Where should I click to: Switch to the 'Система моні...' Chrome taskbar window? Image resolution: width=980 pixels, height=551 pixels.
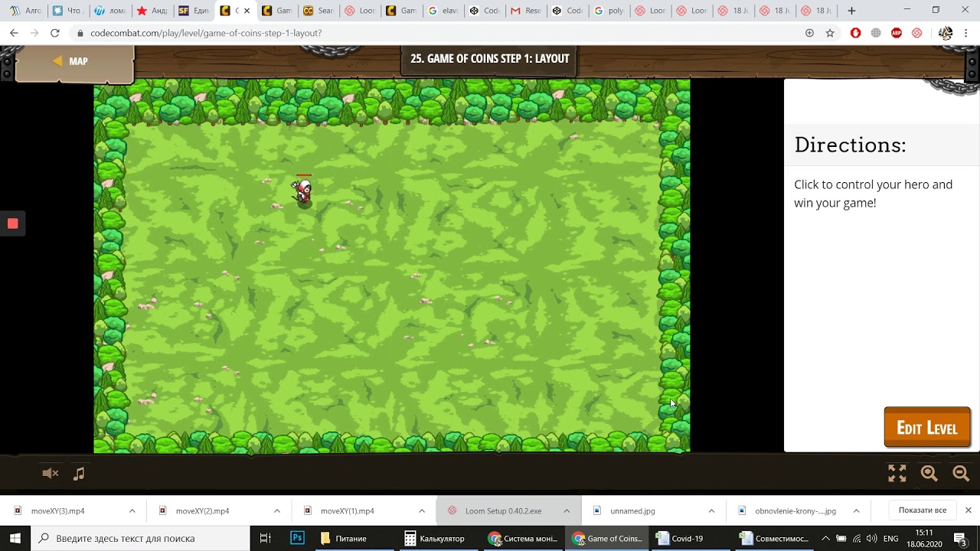pos(523,538)
